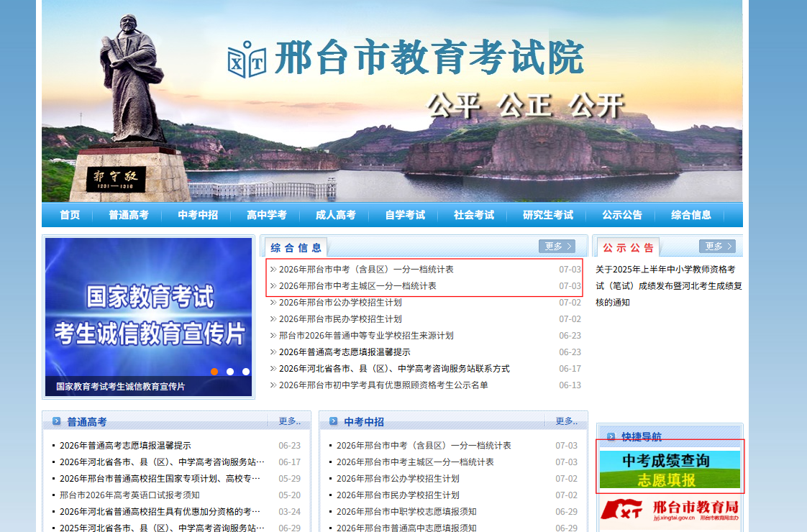Screen dimensions: 807x532
Task: Click the 中考成绩查询 志愿填报 banner
Action: pos(670,469)
